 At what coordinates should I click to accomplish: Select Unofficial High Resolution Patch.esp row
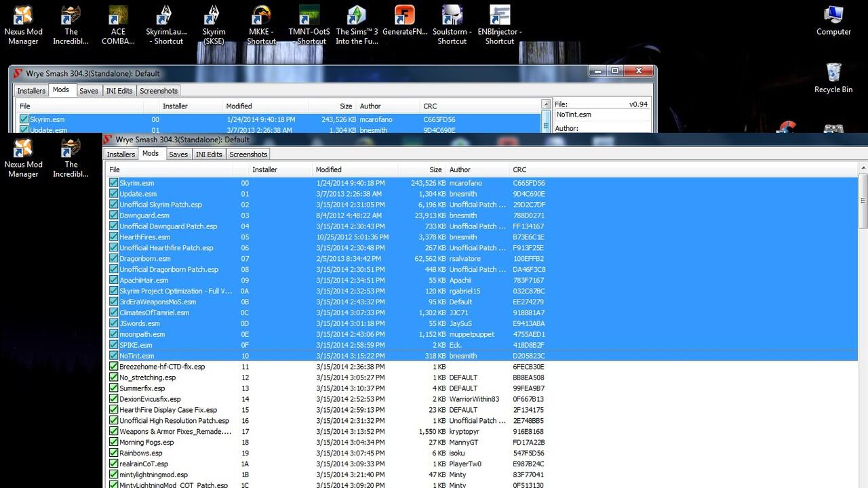(481, 421)
